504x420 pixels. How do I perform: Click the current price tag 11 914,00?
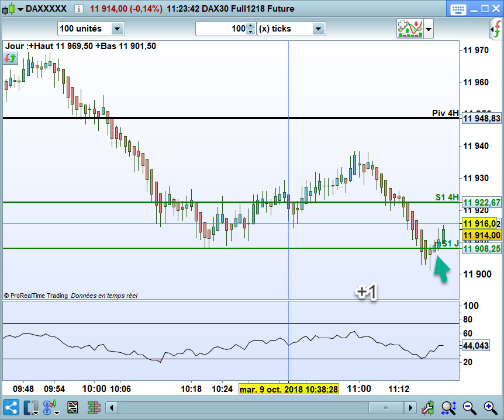coord(481,235)
